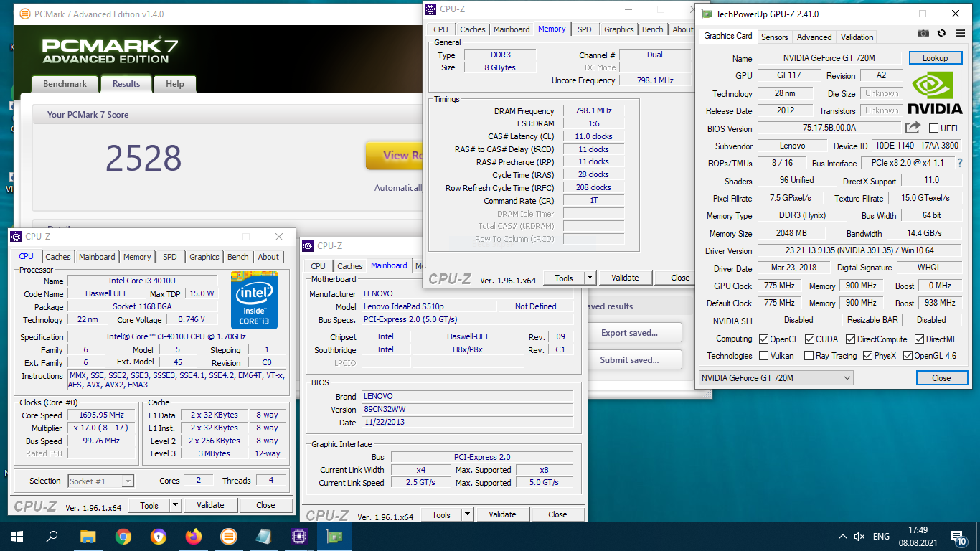This screenshot has width=980, height=551.
Task: Click the PCMark 7 title bar icon
Action: point(24,13)
